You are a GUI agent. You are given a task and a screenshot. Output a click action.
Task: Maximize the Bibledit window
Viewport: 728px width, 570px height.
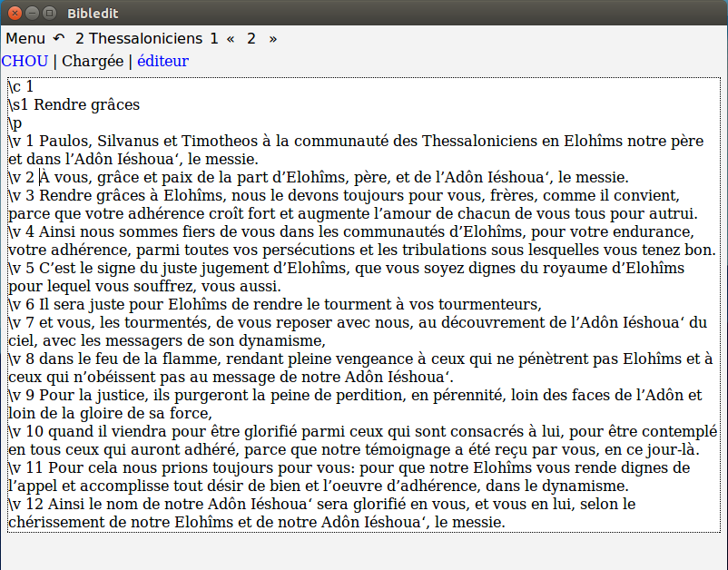pyautogui.click(x=49, y=13)
